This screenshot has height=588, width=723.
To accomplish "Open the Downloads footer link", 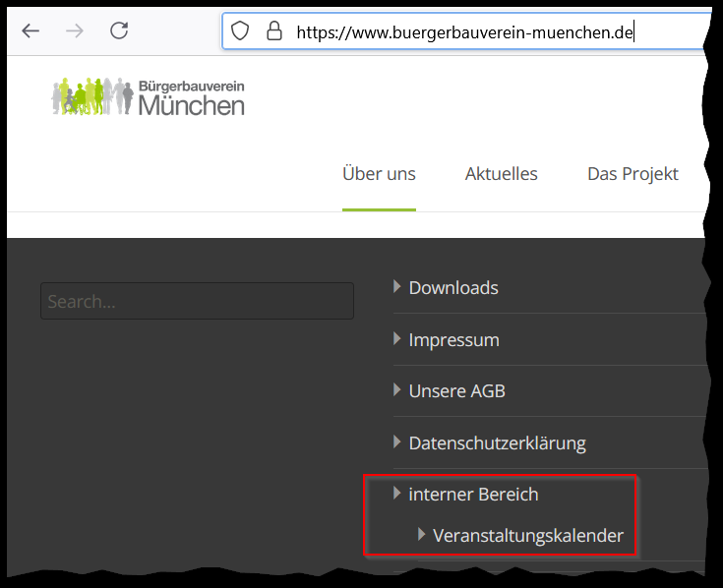I will pos(453,287).
